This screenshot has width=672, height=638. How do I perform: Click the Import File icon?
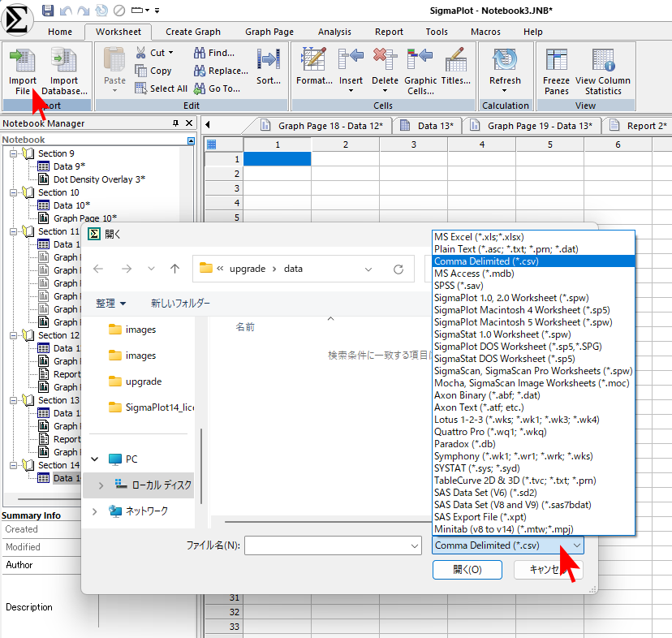[22, 62]
